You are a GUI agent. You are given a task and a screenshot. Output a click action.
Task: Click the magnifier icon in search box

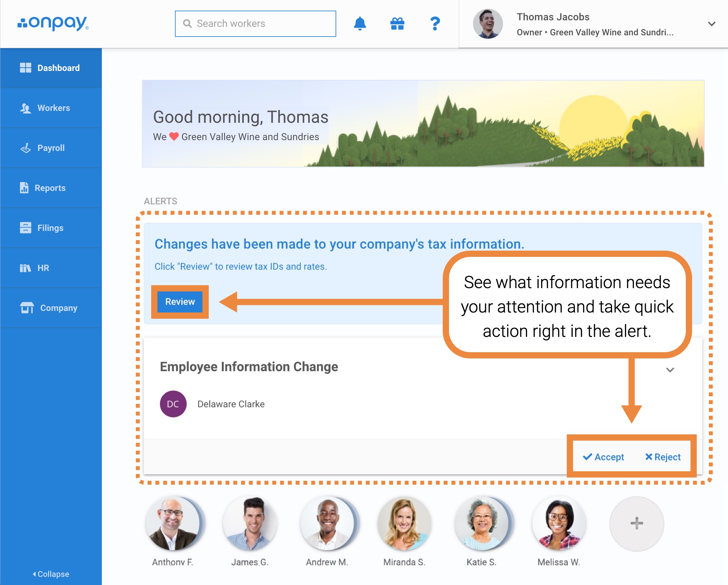pos(187,24)
